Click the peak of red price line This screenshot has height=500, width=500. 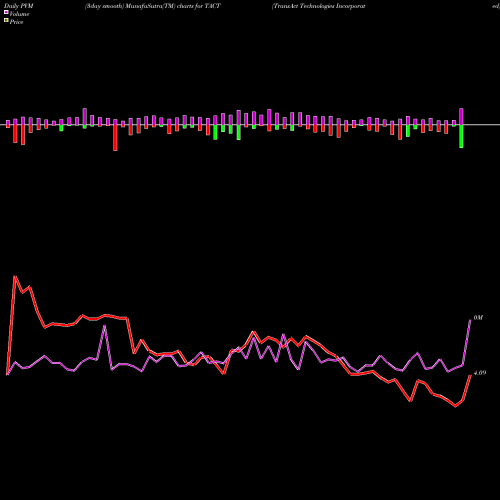coord(15,276)
